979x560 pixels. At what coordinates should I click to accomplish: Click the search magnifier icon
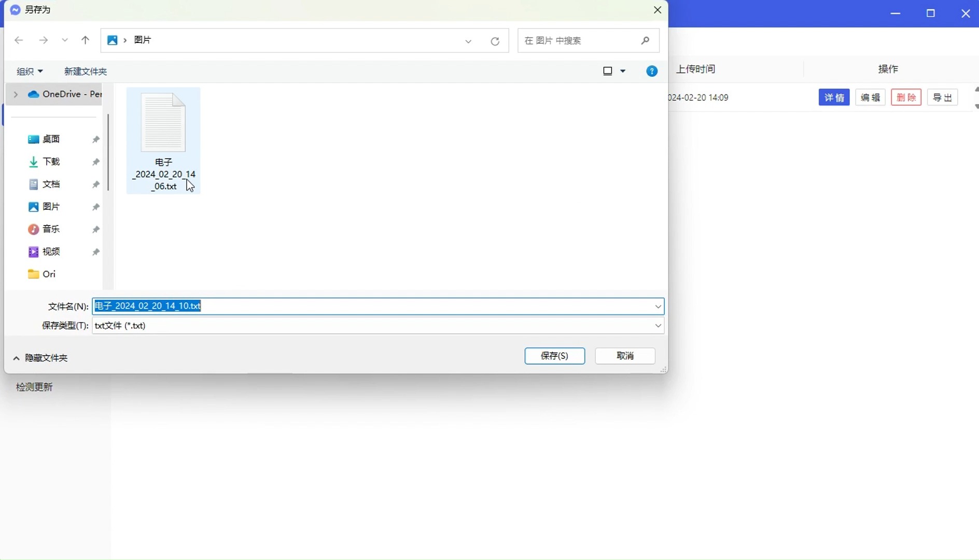(645, 40)
